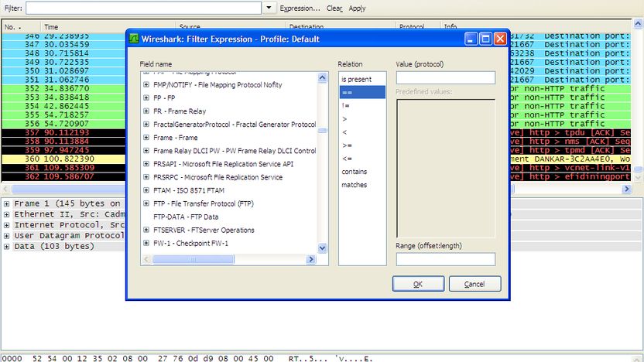Click the Value (protocol) input field

point(446,77)
